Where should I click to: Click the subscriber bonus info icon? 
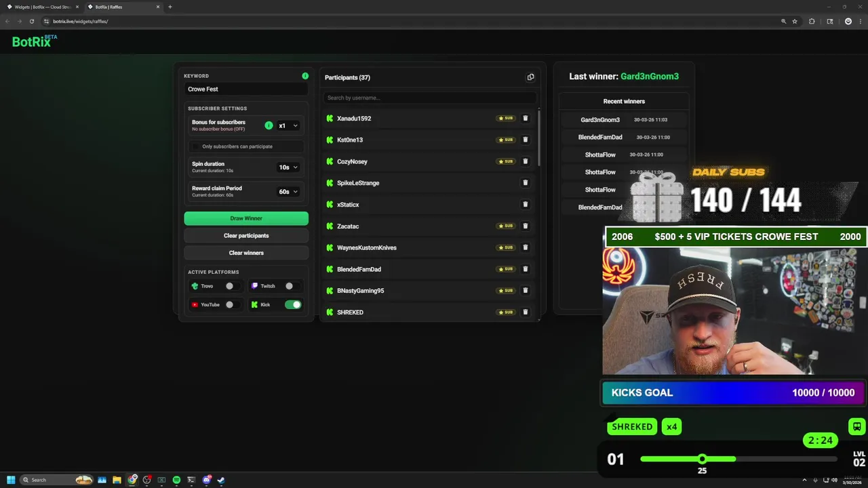click(x=269, y=125)
